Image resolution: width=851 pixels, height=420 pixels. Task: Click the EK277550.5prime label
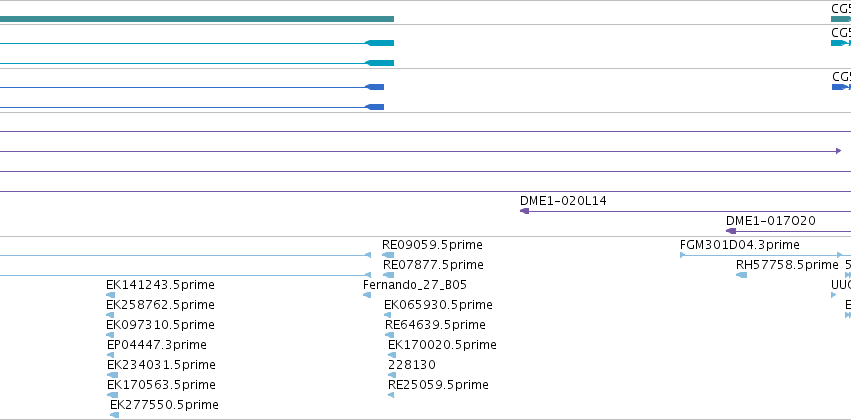click(x=164, y=405)
